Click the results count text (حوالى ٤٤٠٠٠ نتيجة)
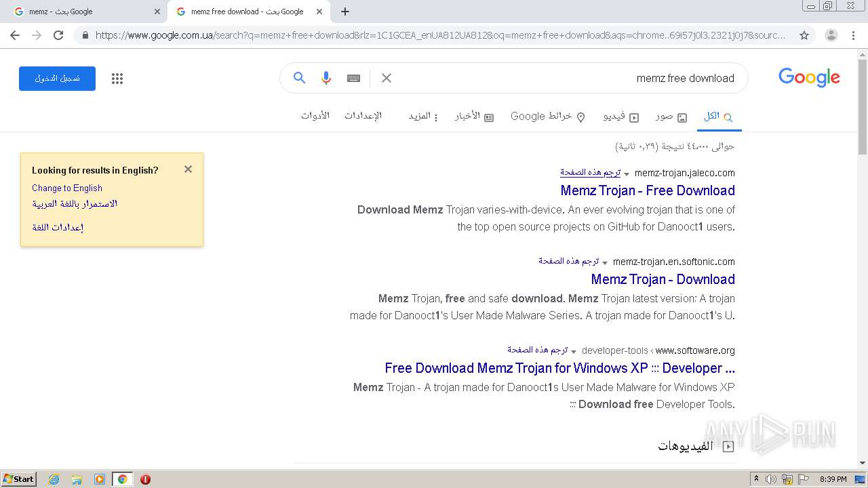This screenshot has height=488, width=868. tap(675, 146)
